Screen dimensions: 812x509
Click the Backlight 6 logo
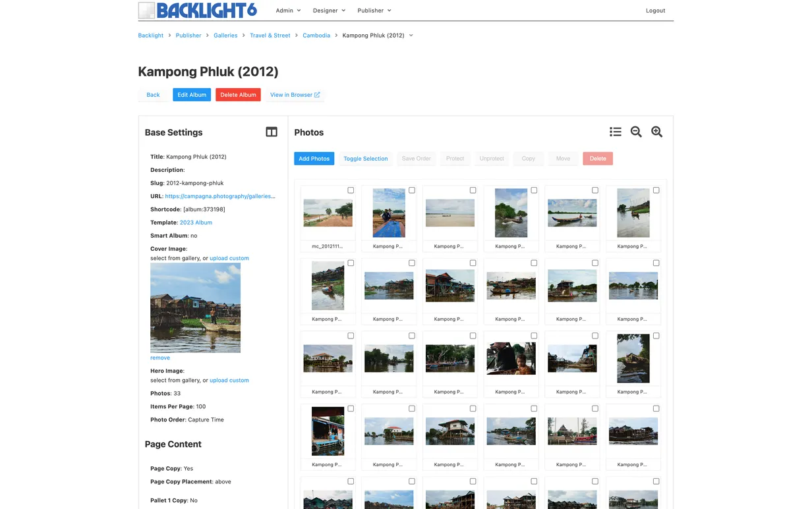click(198, 10)
